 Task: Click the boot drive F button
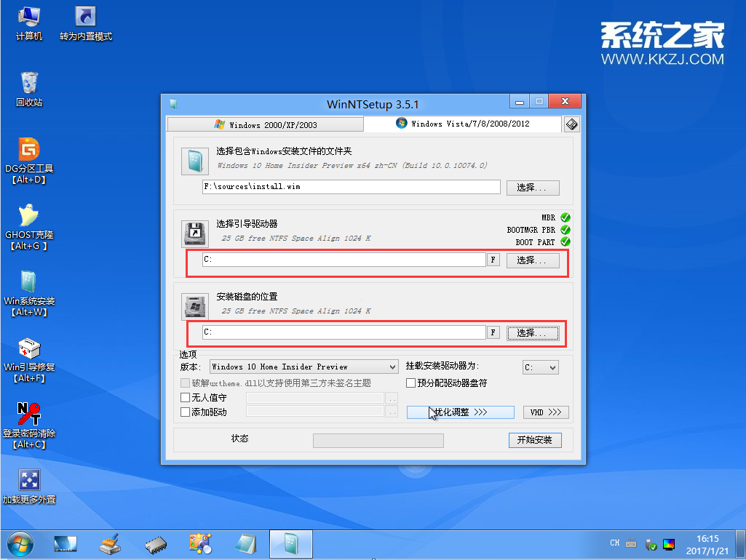493,260
